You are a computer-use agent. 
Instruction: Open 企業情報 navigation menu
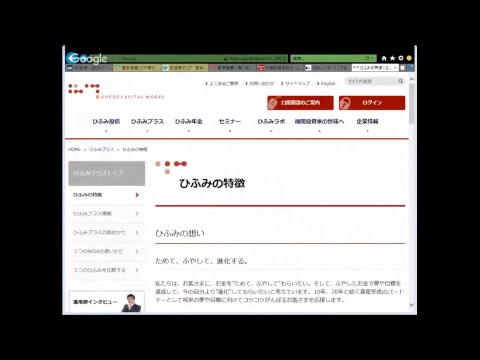(367, 121)
